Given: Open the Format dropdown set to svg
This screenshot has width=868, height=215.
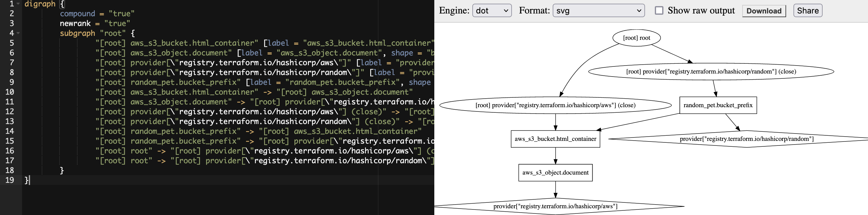Looking at the screenshot, I should click(598, 11).
